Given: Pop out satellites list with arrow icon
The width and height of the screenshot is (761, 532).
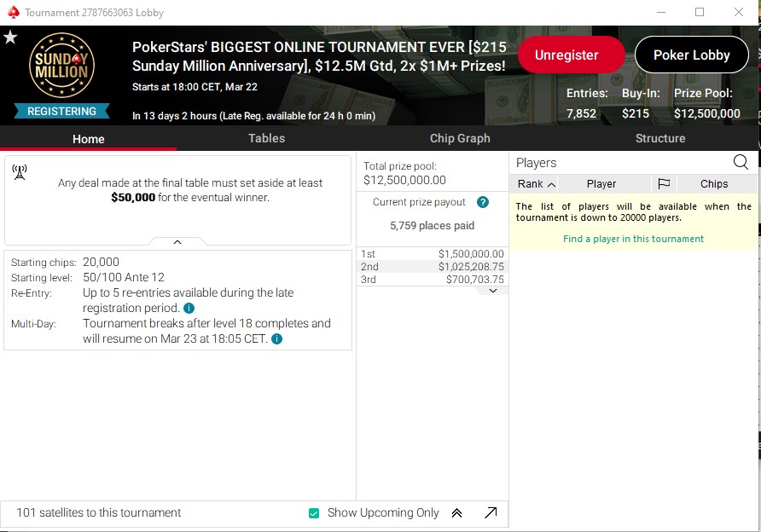Looking at the screenshot, I should tap(491, 512).
